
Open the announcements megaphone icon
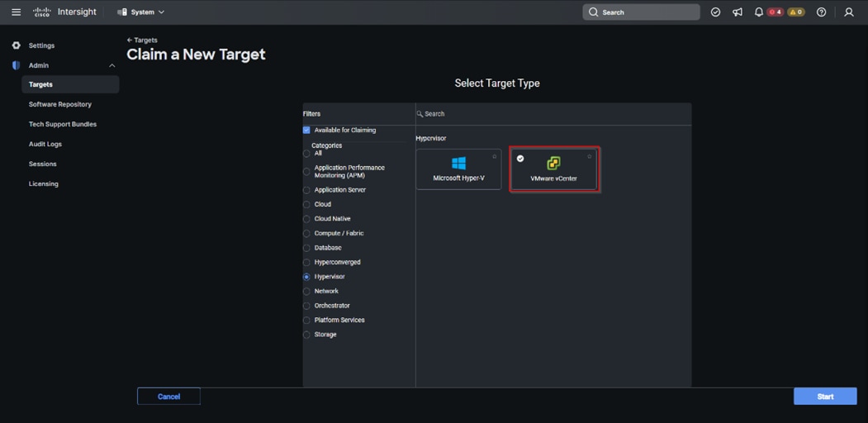click(x=738, y=12)
